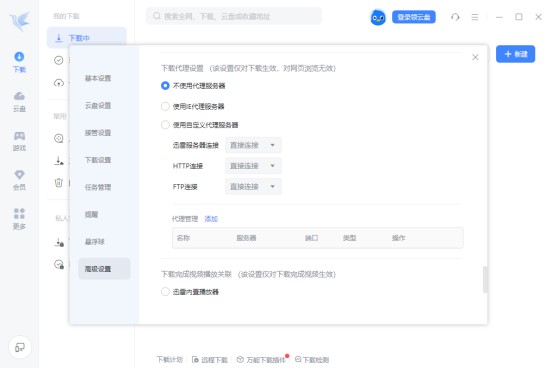Open the customer service headset icon
This screenshot has width=557, height=368.
(x=455, y=17)
